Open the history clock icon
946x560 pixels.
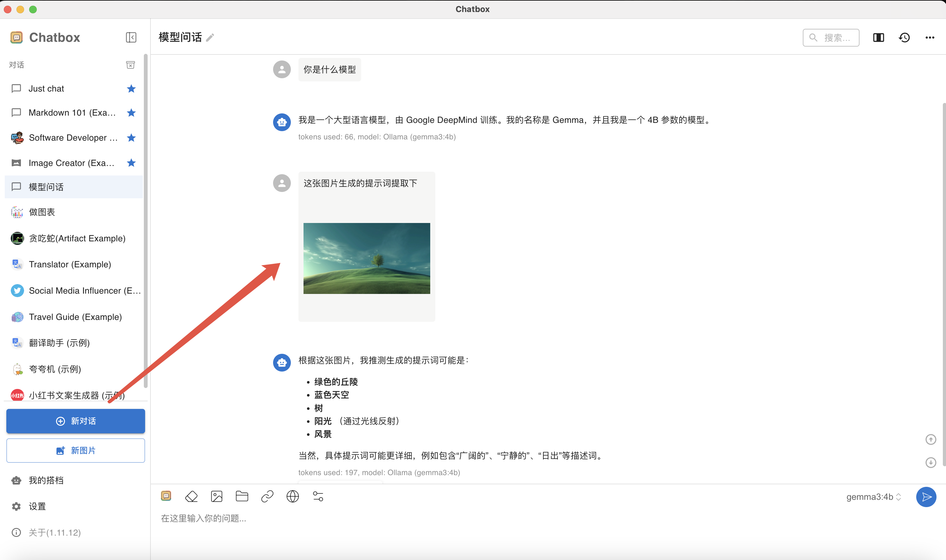pyautogui.click(x=904, y=37)
